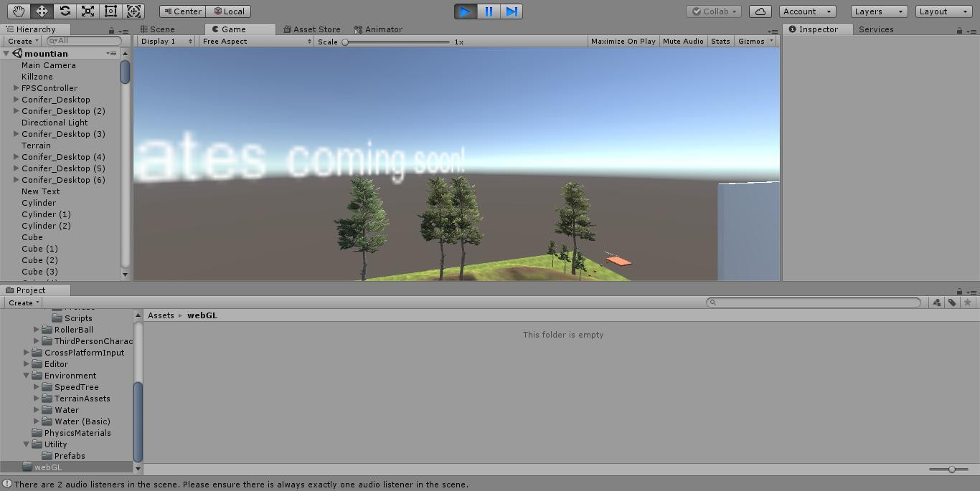Toggle Local handle rotation

[x=229, y=11]
